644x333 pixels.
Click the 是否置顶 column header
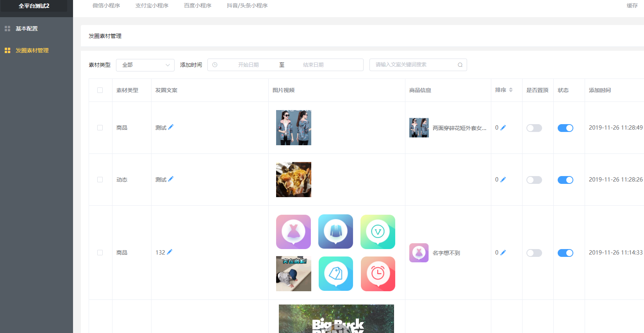pyautogui.click(x=537, y=90)
